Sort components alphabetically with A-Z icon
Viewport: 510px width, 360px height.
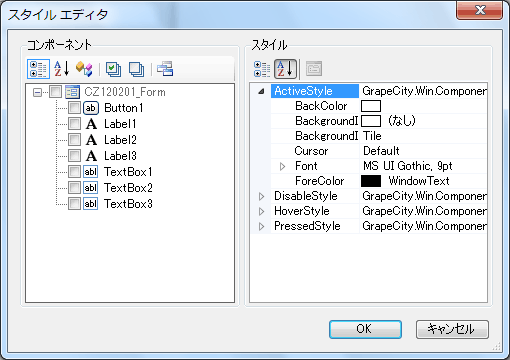62,69
